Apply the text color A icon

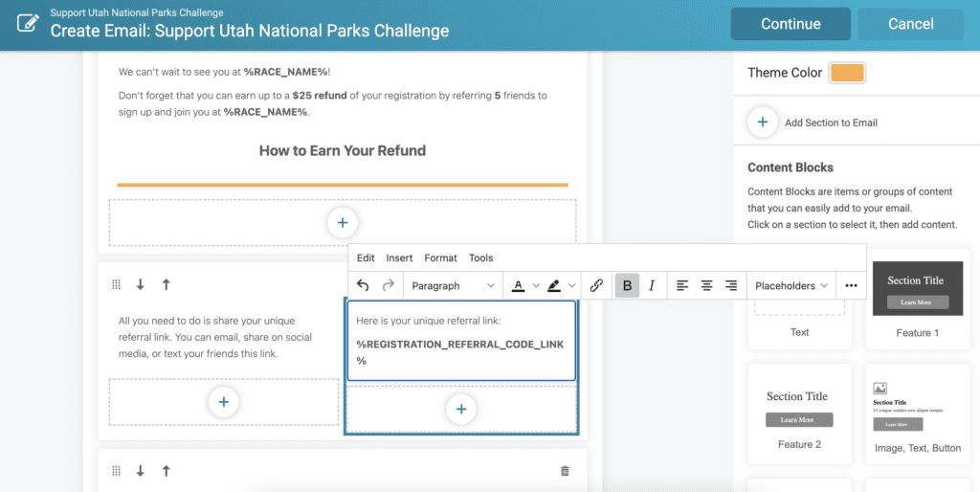[x=518, y=285]
